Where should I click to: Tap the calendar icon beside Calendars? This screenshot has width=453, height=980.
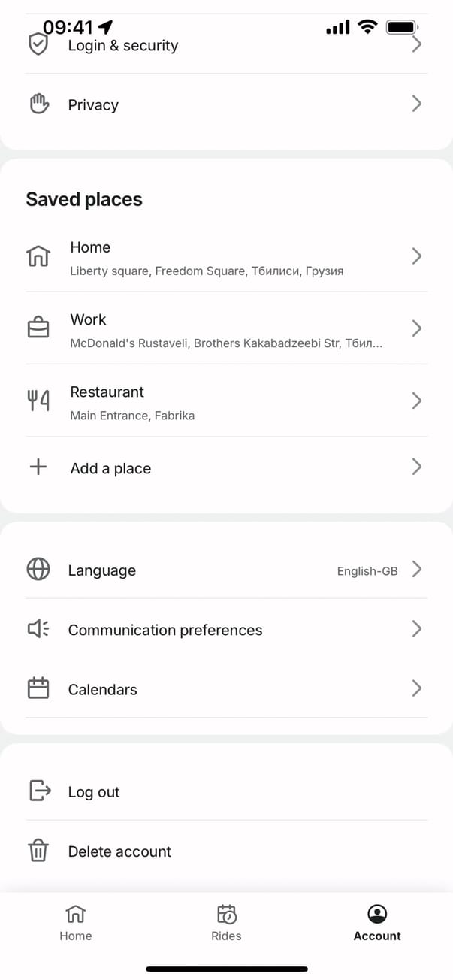coord(38,688)
